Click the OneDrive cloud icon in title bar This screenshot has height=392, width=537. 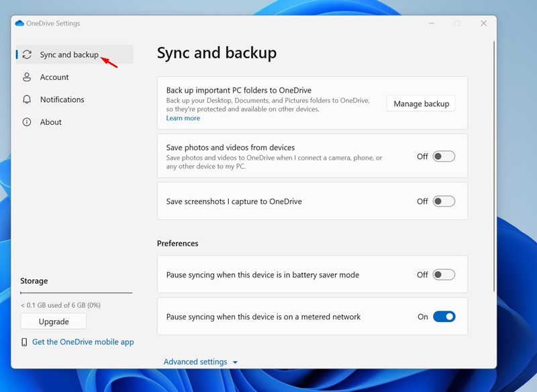tap(19, 23)
